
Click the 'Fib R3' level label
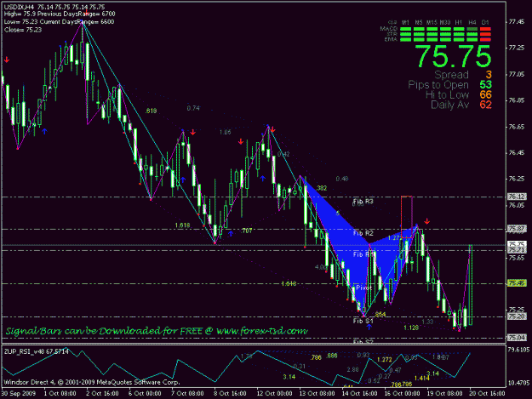pos(363,202)
